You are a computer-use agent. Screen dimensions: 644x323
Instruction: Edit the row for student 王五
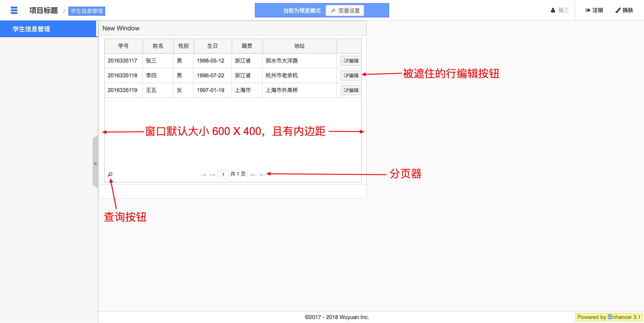click(x=351, y=90)
